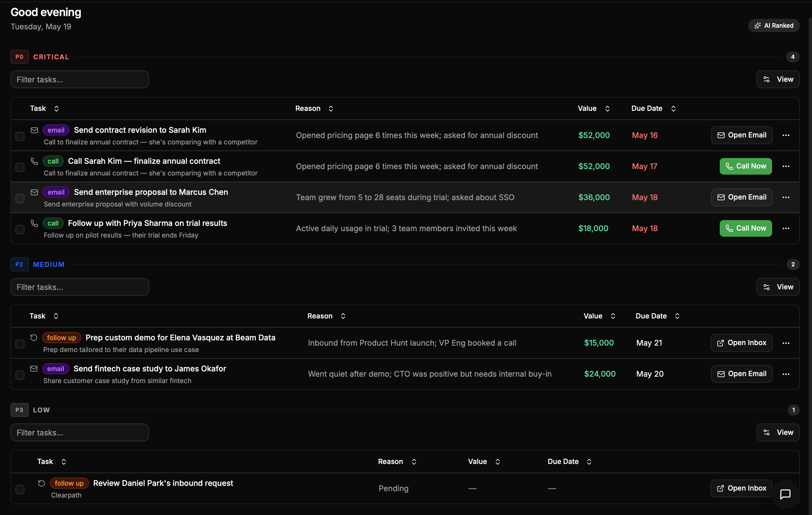Viewport: 812px width, 515px height.
Task: Click the follow up tag on Elena Vasquez task
Action: 61,338
